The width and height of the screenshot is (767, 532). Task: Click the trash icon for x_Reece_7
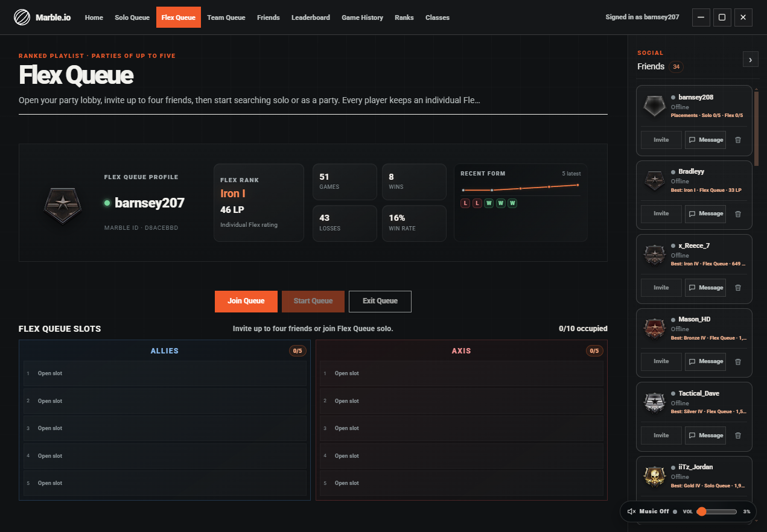[737, 288]
